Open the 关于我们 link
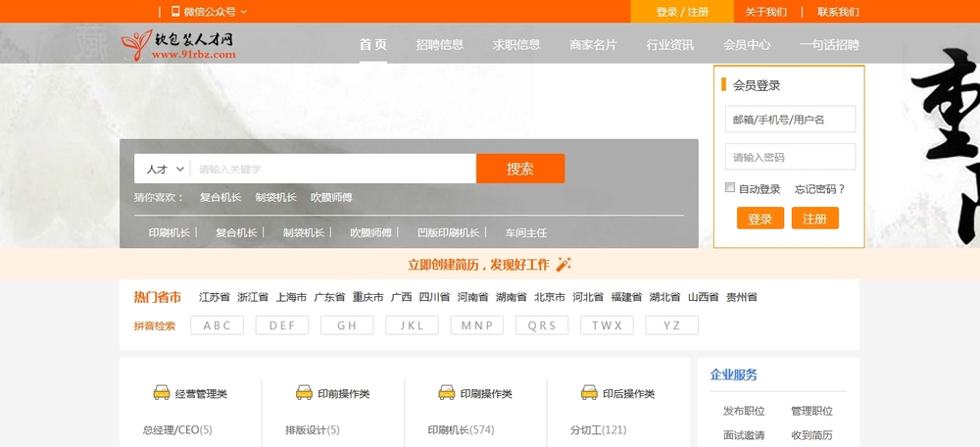 tap(765, 12)
